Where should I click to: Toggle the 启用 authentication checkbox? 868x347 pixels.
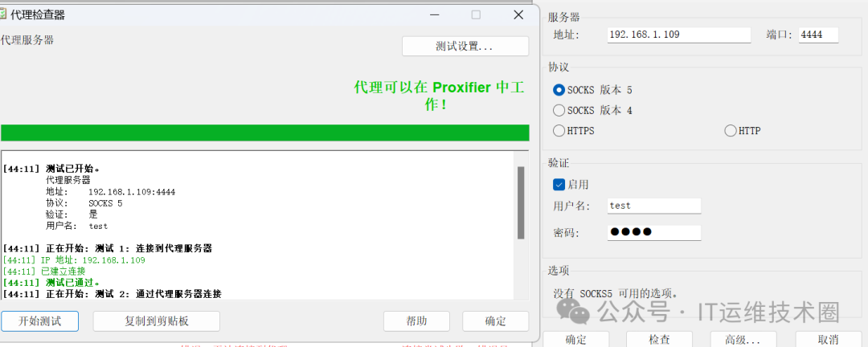pos(559,184)
